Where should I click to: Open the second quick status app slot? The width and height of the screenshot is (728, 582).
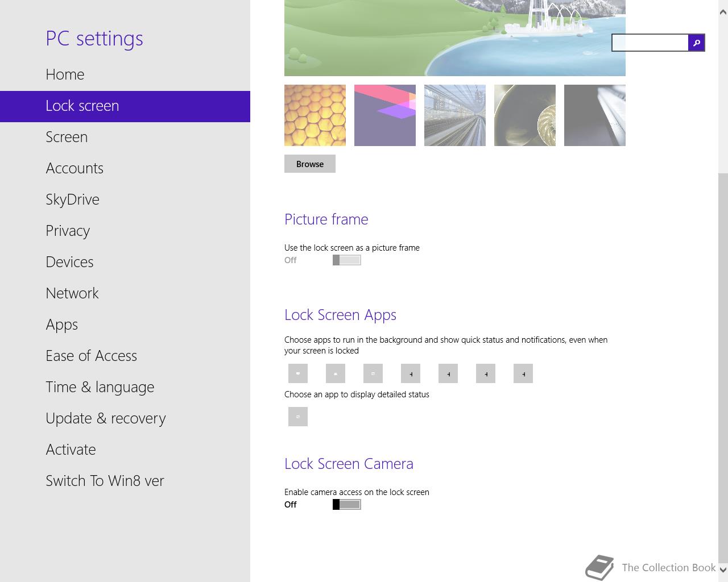pos(336,373)
